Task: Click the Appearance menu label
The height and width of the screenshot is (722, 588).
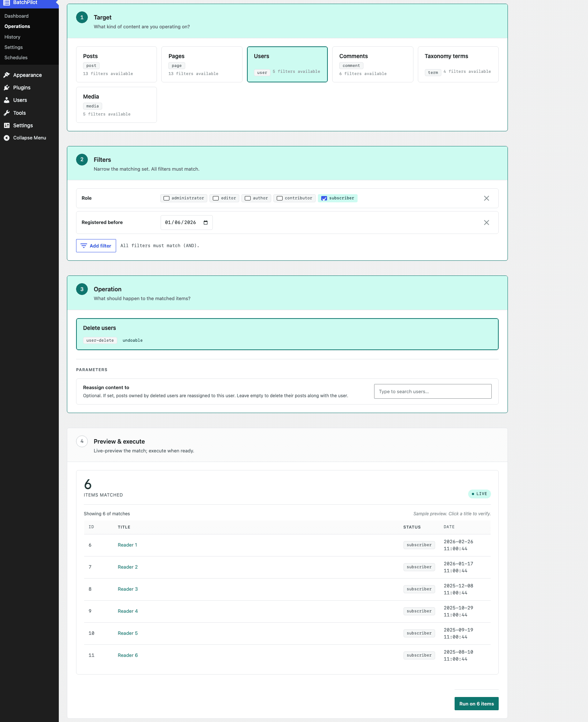Action: [28, 75]
